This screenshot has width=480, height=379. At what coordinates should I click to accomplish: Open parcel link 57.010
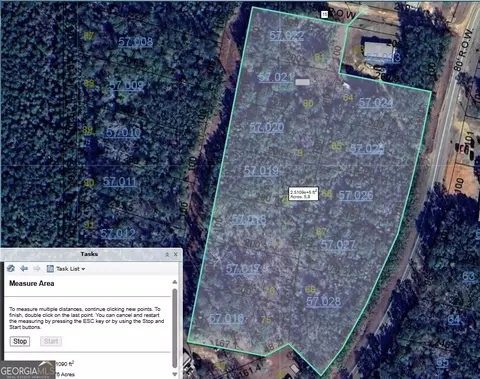(x=124, y=132)
